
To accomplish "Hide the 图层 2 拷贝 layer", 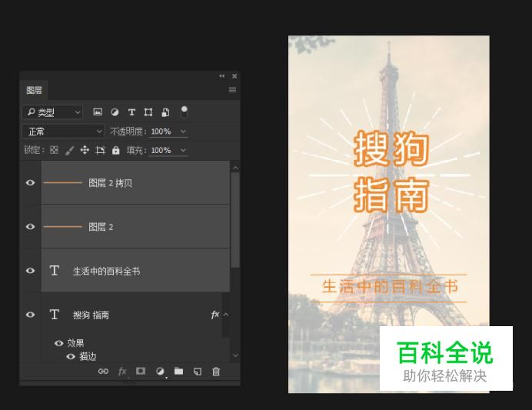I will (30, 182).
